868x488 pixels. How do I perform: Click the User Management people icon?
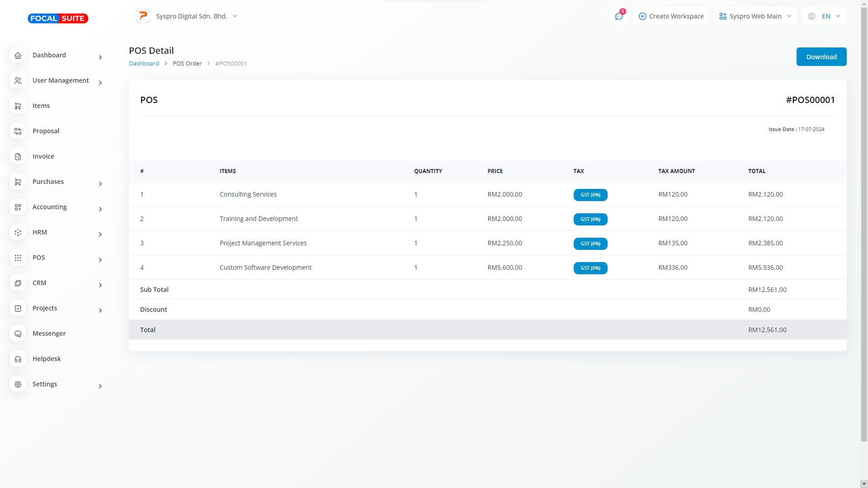18,81
